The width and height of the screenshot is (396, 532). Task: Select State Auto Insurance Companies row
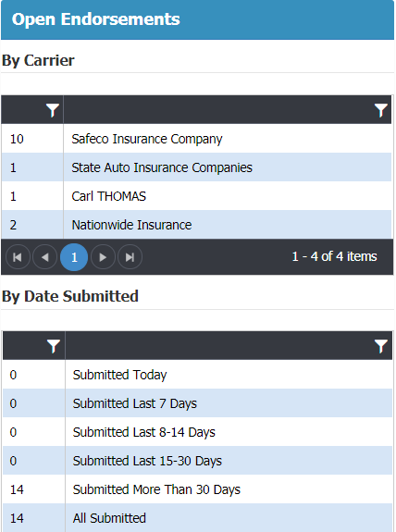pos(196,167)
